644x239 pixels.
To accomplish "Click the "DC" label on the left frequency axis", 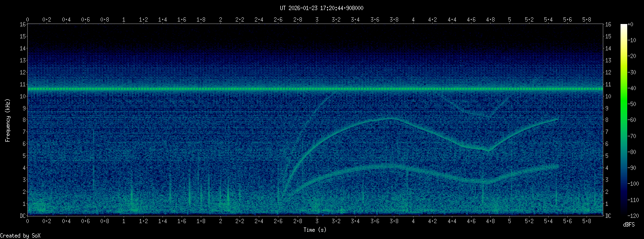I will (22, 215).
